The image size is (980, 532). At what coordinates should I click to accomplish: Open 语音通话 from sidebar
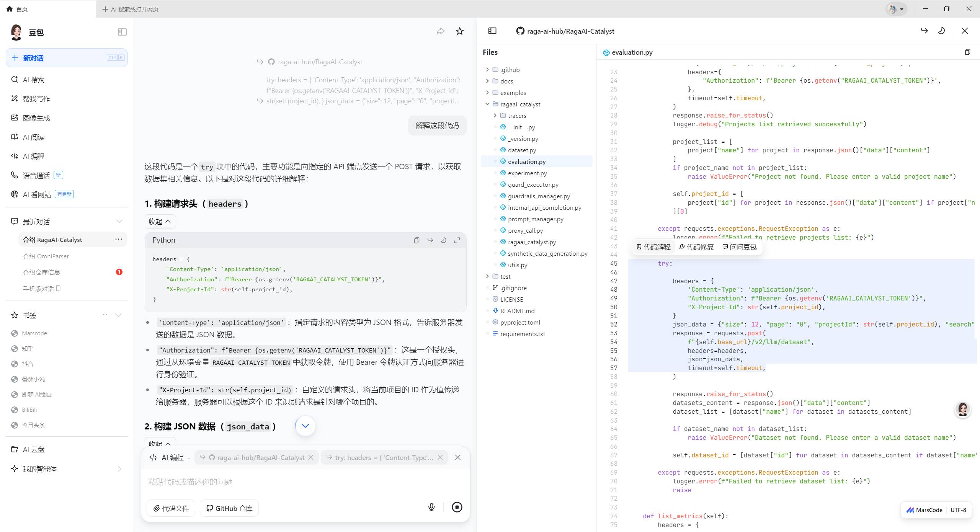[x=67, y=175]
